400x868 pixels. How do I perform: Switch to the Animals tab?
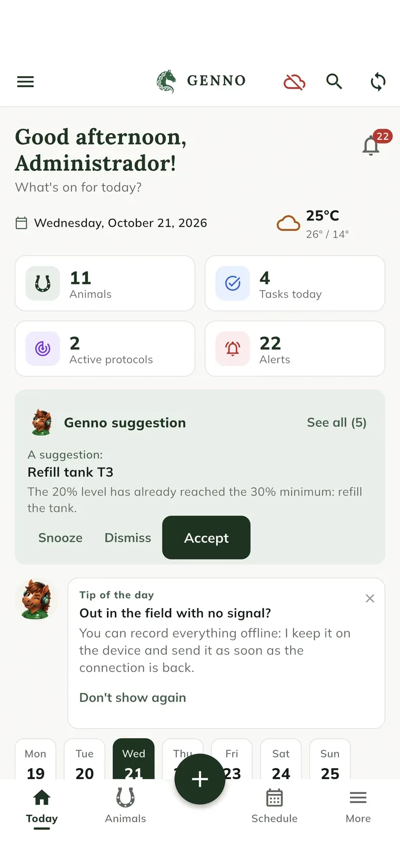(125, 805)
